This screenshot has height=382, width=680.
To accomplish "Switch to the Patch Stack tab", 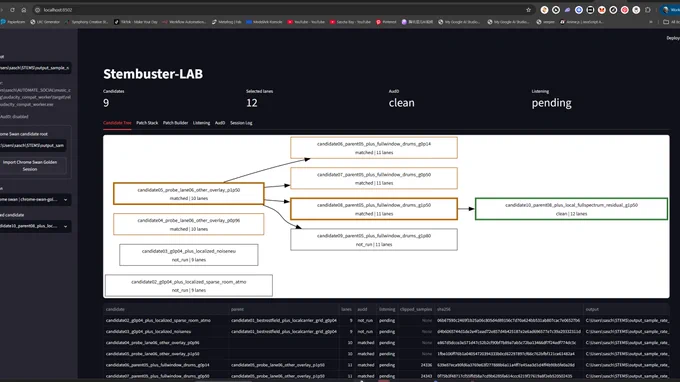I will point(147,123).
